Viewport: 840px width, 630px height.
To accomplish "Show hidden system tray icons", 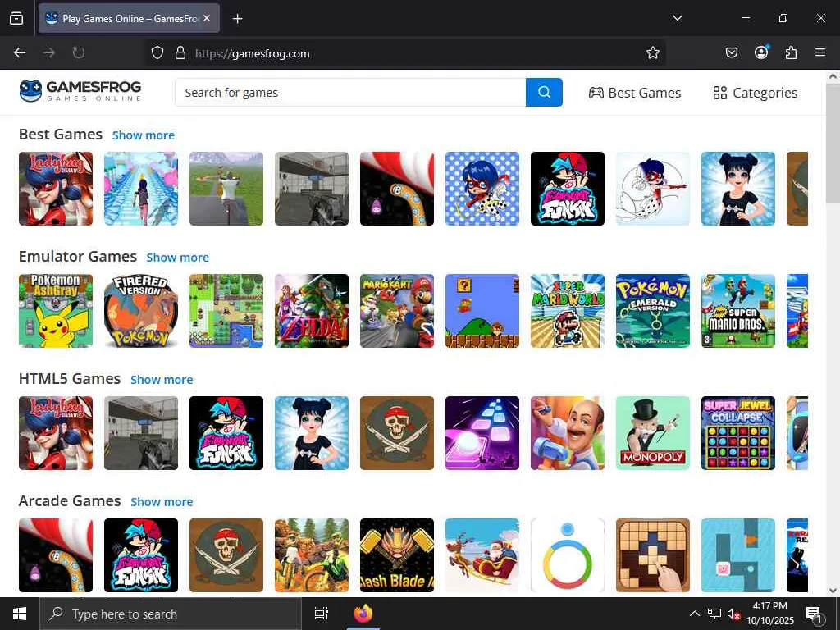I will 694,614.
